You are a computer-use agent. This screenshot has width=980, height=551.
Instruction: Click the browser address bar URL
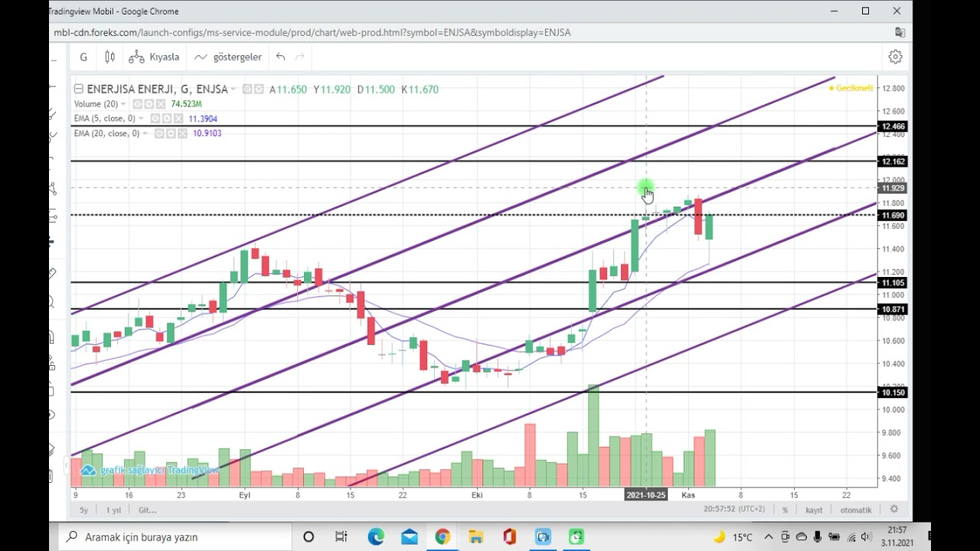tap(312, 32)
